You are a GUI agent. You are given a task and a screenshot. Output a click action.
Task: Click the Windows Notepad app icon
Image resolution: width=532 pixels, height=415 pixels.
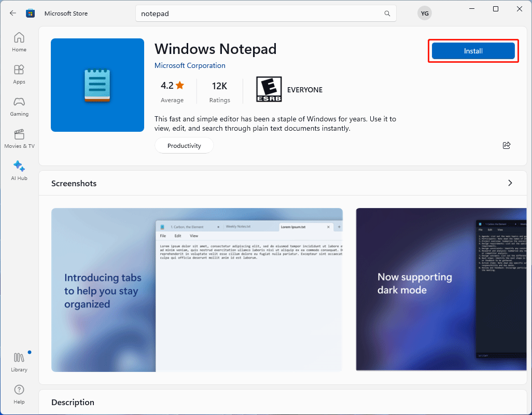click(97, 85)
